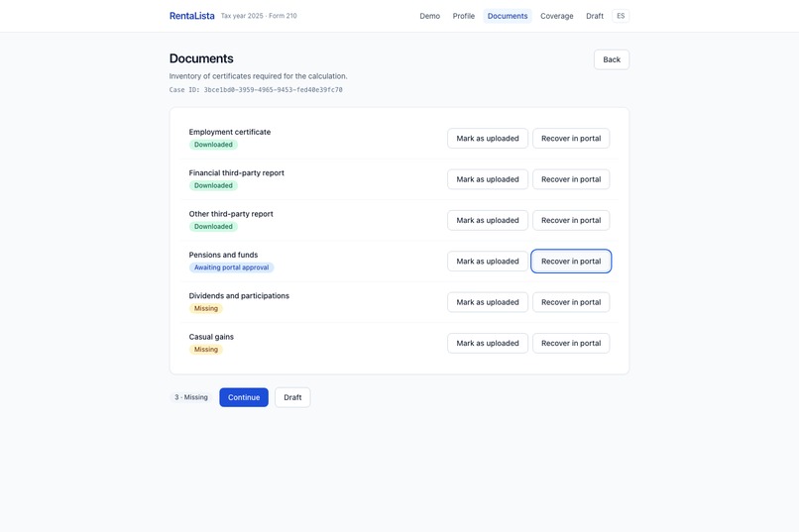The width and height of the screenshot is (799, 532).
Task: Click the Missing badge under Casual gains
Action: pos(206,350)
